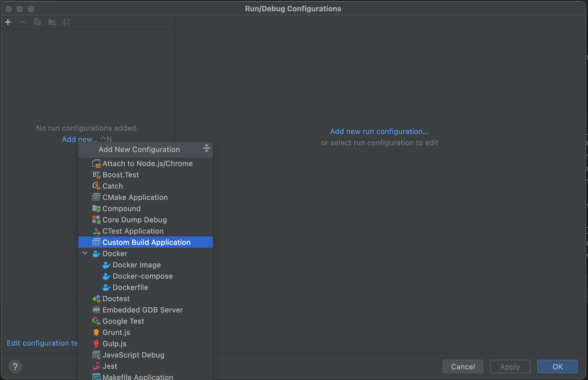The image size is (588, 380).
Task: Click the Apply button
Action: 510,366
